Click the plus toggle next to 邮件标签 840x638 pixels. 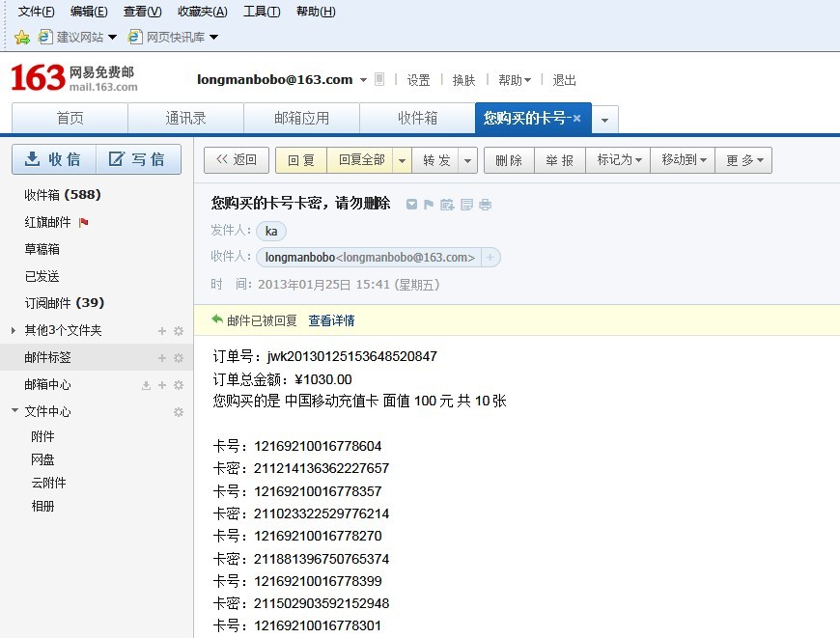(x=162, y=358)
